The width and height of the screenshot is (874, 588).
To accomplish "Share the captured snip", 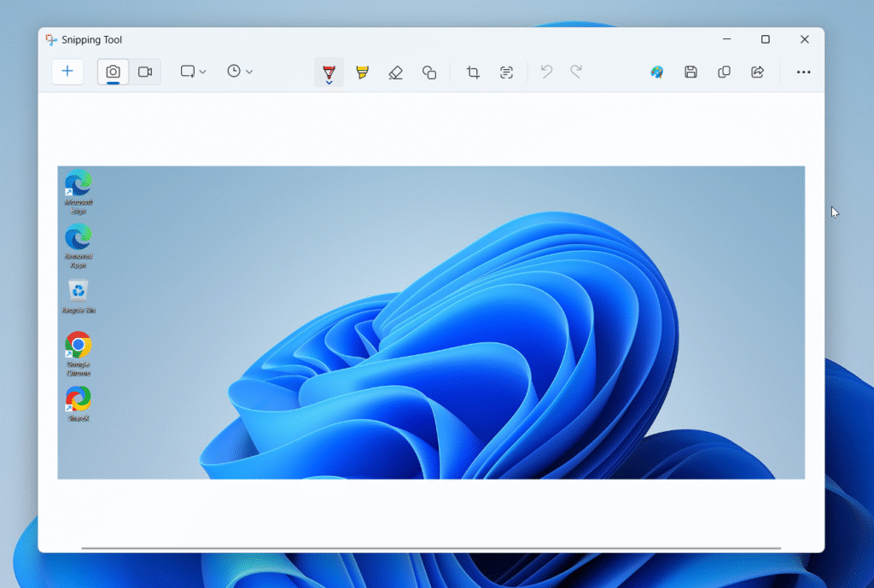I will click(x=757, y=73).
